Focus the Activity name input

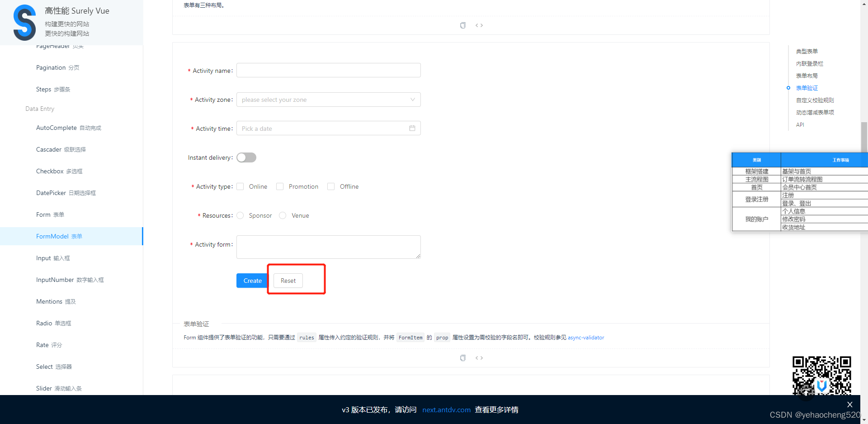pos(329,70)
